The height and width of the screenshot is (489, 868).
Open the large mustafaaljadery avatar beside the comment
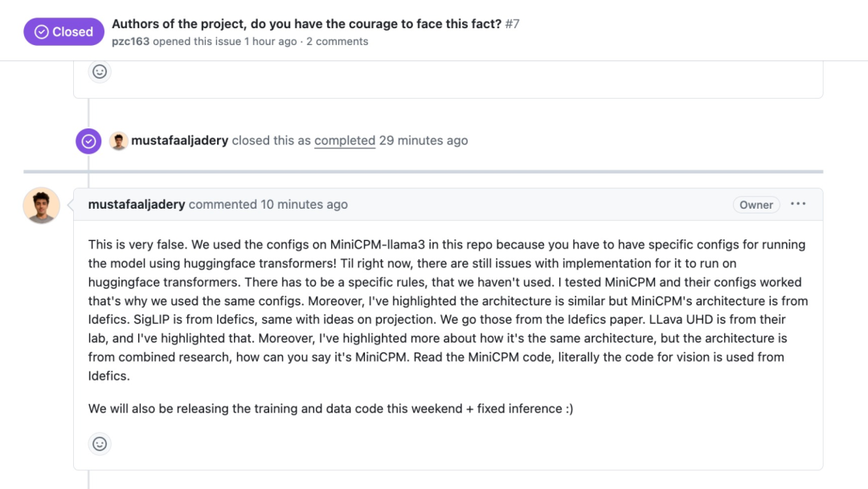tap(41, 206)
